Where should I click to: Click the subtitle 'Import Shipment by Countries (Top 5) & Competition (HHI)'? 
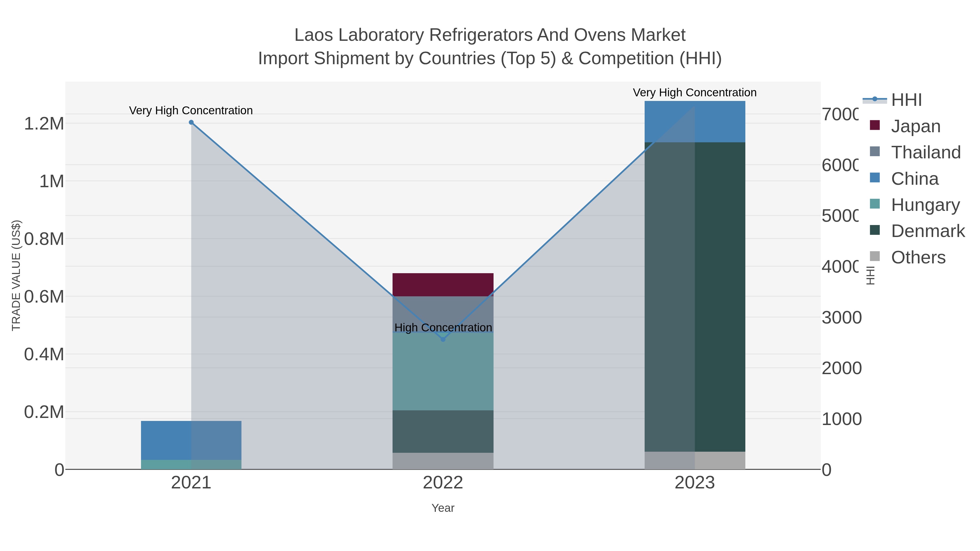[490, 59]
